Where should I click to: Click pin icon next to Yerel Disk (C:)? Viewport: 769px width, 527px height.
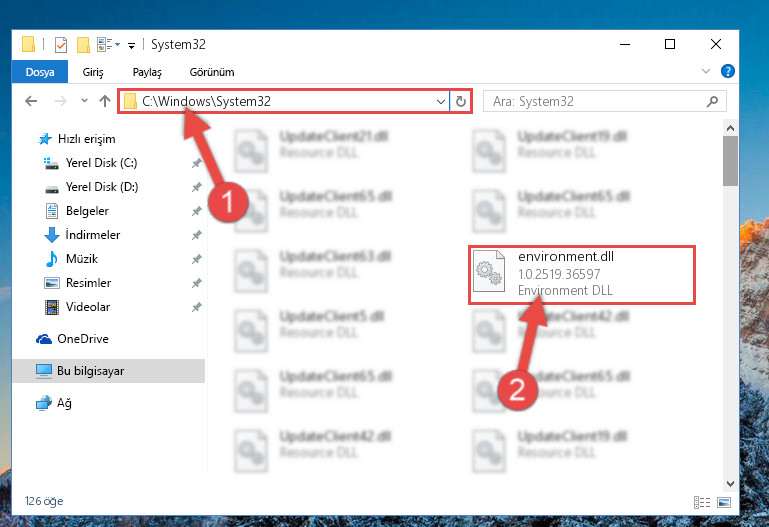click(197, 163)
